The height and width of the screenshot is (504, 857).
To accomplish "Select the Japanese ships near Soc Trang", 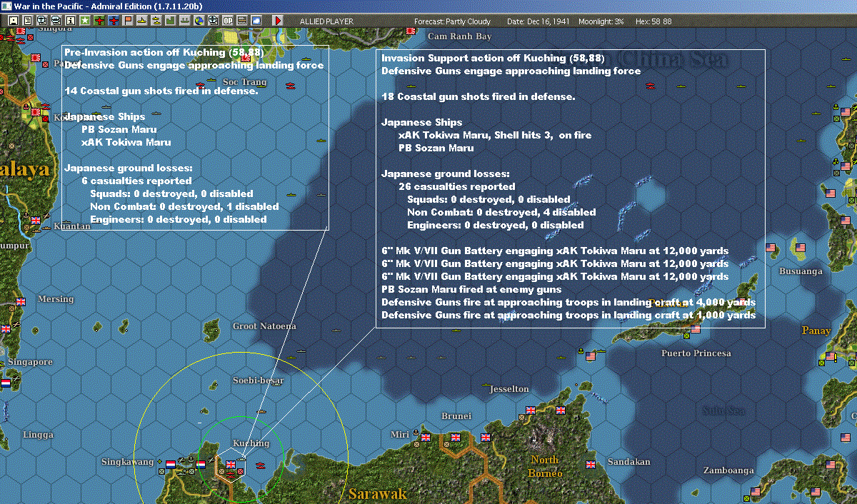I will click(x=290, y=86).
